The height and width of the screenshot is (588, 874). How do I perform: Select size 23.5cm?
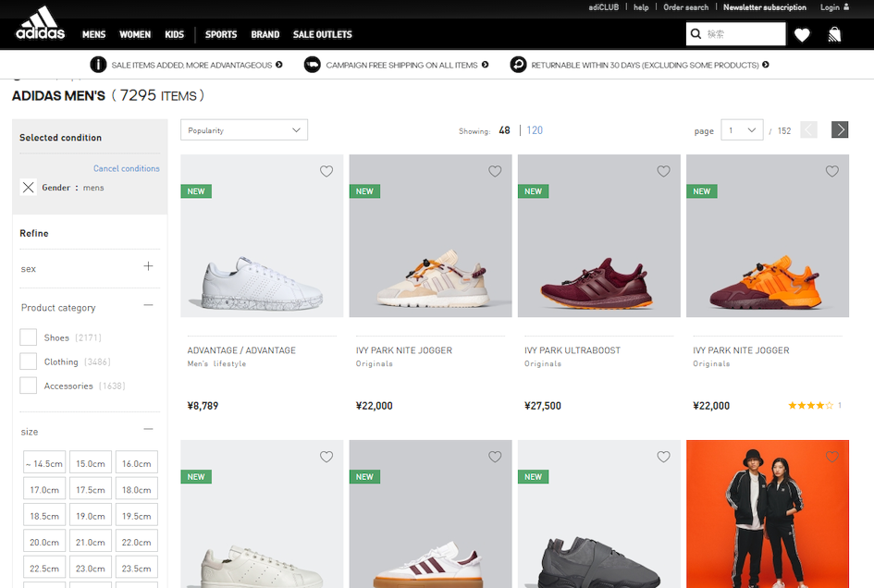137,568
